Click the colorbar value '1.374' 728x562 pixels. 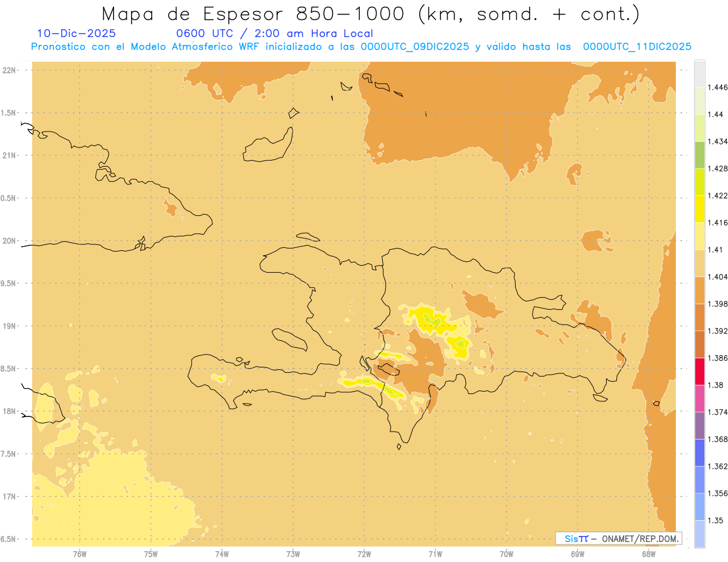tap(716, 412)
